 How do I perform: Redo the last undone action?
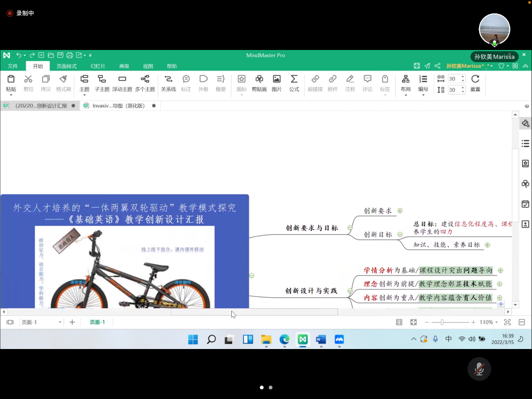coord(32,55)
